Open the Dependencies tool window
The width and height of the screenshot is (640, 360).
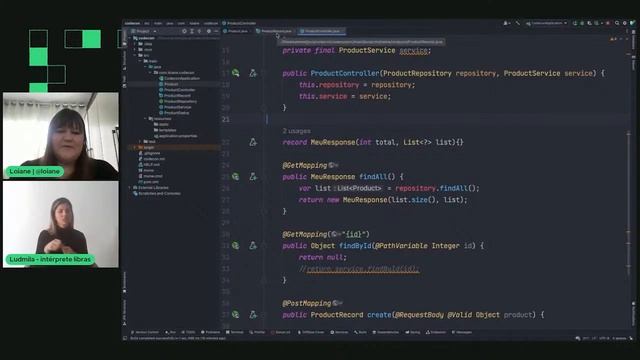point(386,332)
